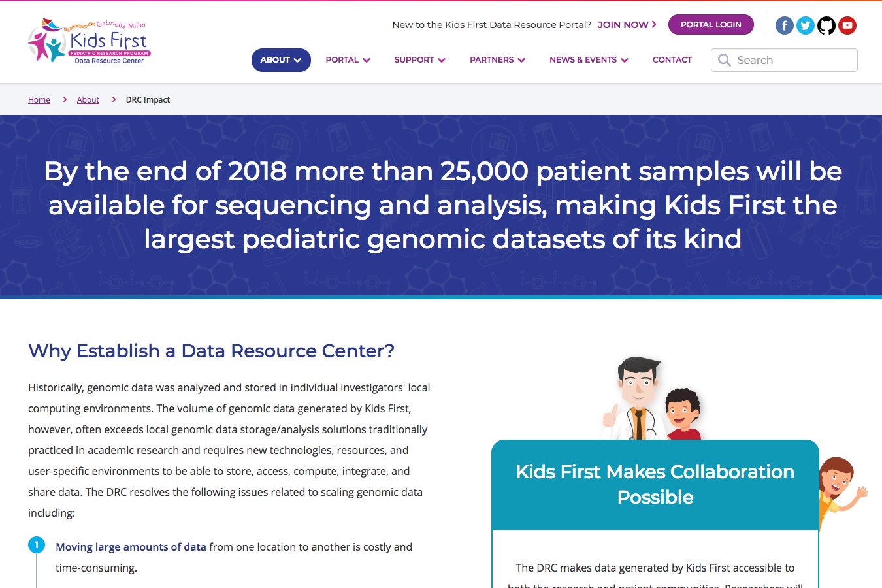Go back to About via breadcrumb
This screenshot has height=588, width=882.
[88, 100]
